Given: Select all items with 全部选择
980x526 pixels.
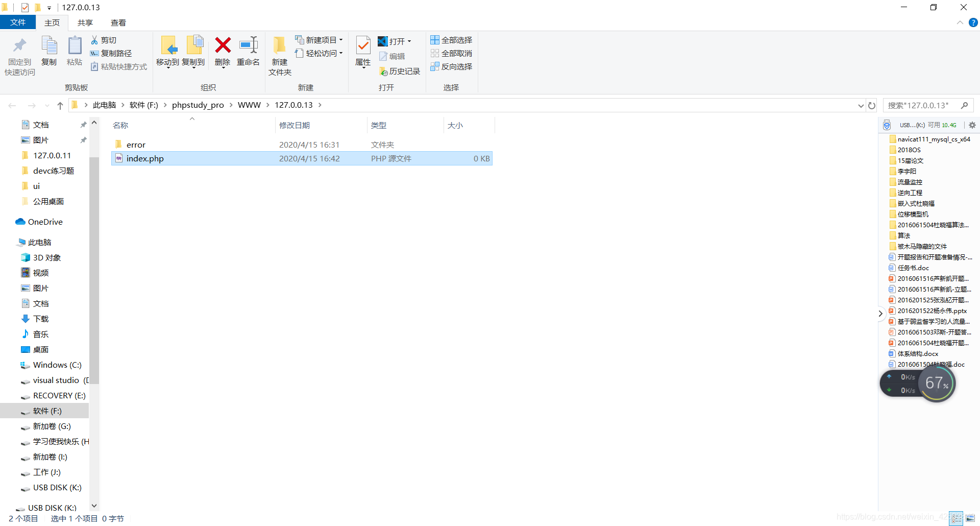Looking at the screenshot, I should click(451, 40).
